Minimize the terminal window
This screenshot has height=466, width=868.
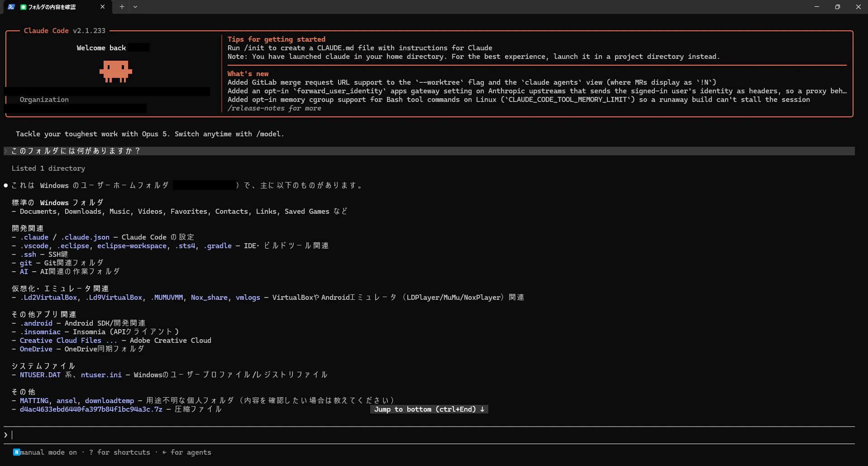[x=817, y=7]
